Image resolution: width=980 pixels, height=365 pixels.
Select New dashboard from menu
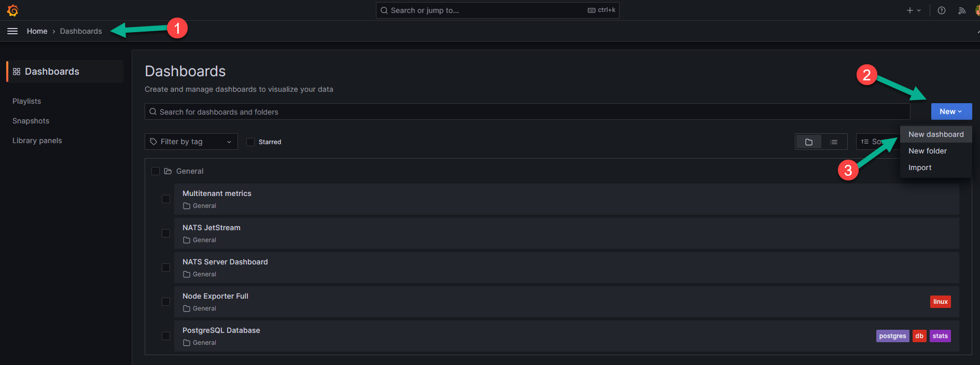pos(936,134)
